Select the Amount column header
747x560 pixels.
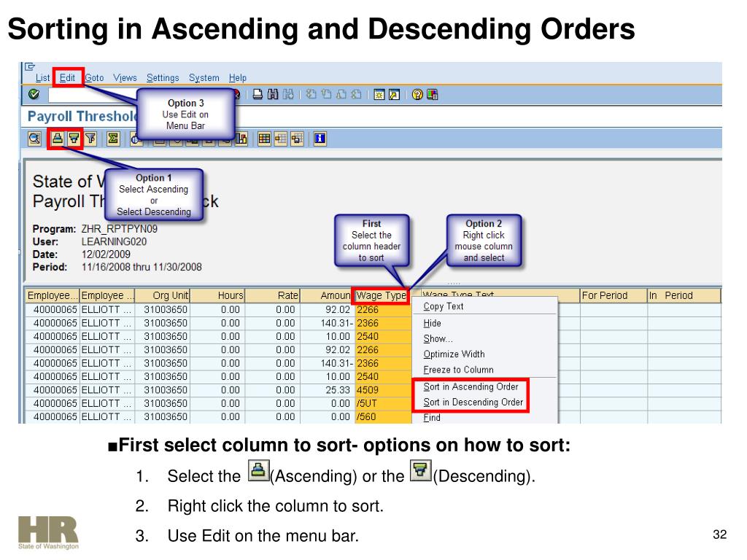(x=327, y=296)
